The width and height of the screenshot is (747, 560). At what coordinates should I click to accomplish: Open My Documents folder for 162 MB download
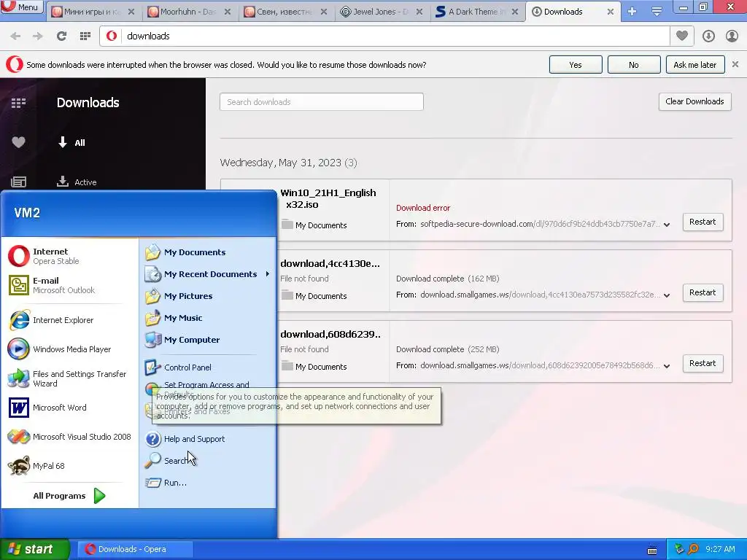point(314,296)
